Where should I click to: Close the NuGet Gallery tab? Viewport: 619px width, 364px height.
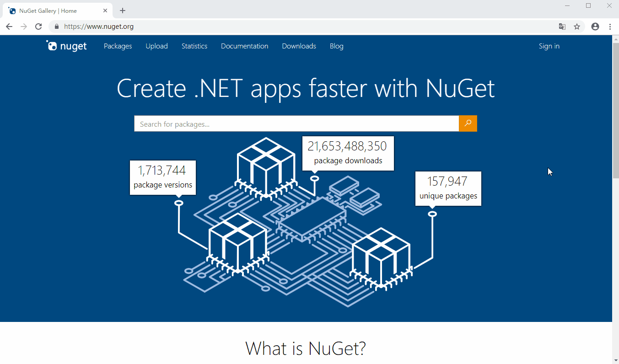[105, 11]
